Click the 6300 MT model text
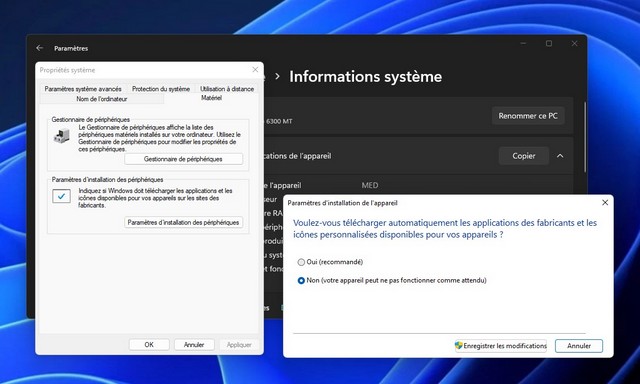Screen dimensions: 640x384 (279, 121)
